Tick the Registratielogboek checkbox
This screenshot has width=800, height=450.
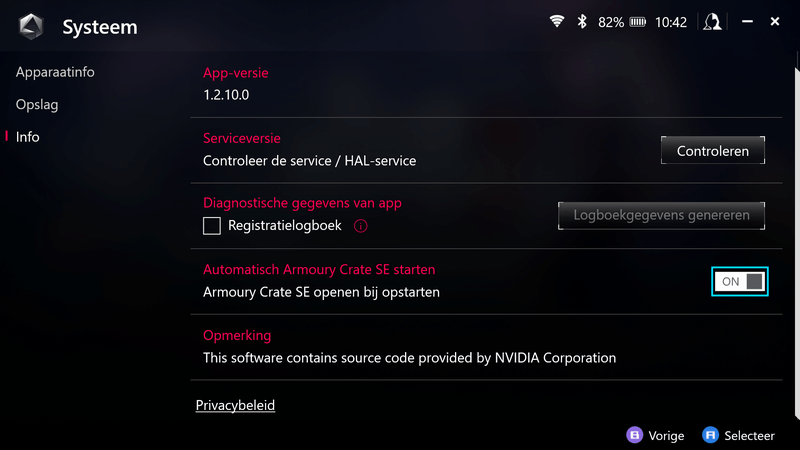click(212, 226)
